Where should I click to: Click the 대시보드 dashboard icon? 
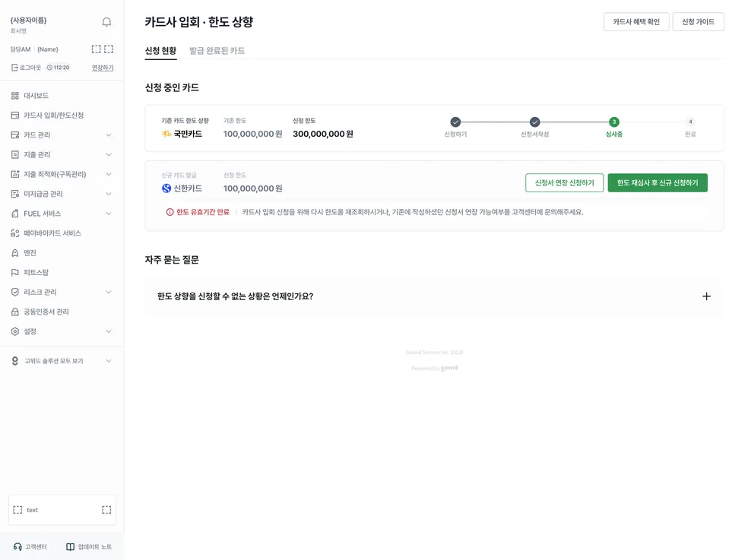click(15, 96)
